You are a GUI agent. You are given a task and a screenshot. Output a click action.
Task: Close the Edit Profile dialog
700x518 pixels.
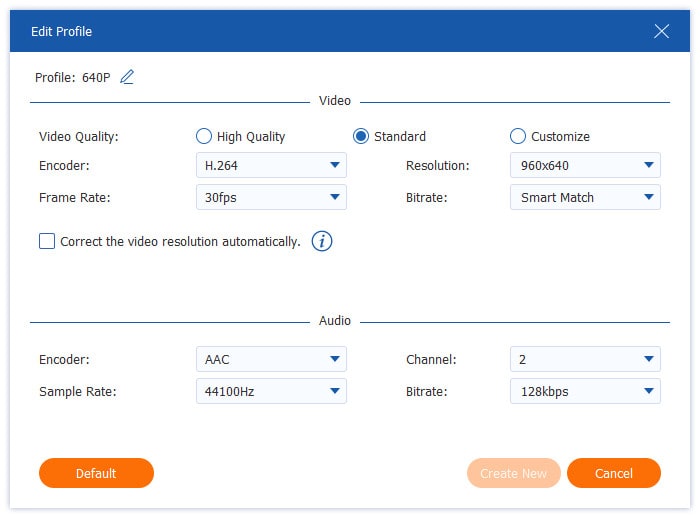pos(661,31)
